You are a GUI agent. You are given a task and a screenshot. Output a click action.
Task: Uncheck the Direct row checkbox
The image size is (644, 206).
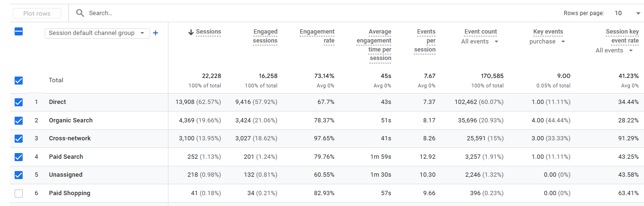tap(19, 102)
